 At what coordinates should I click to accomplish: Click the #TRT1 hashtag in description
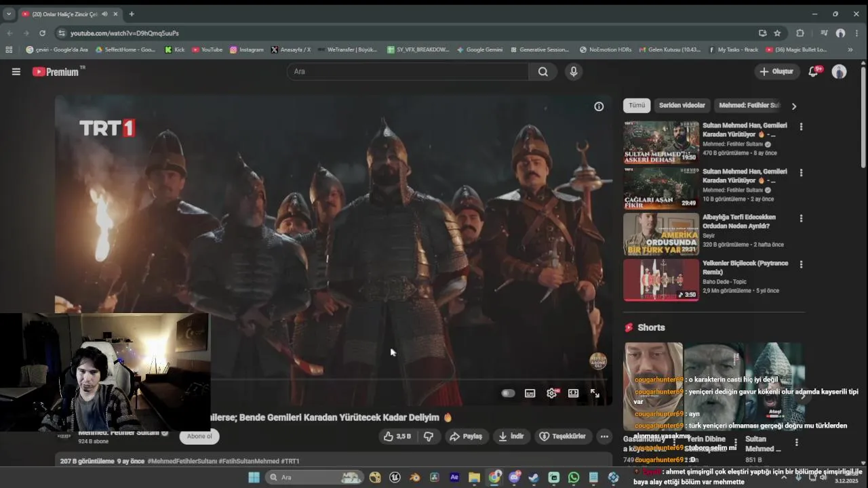pyautogui.click(x=290, y=461)
